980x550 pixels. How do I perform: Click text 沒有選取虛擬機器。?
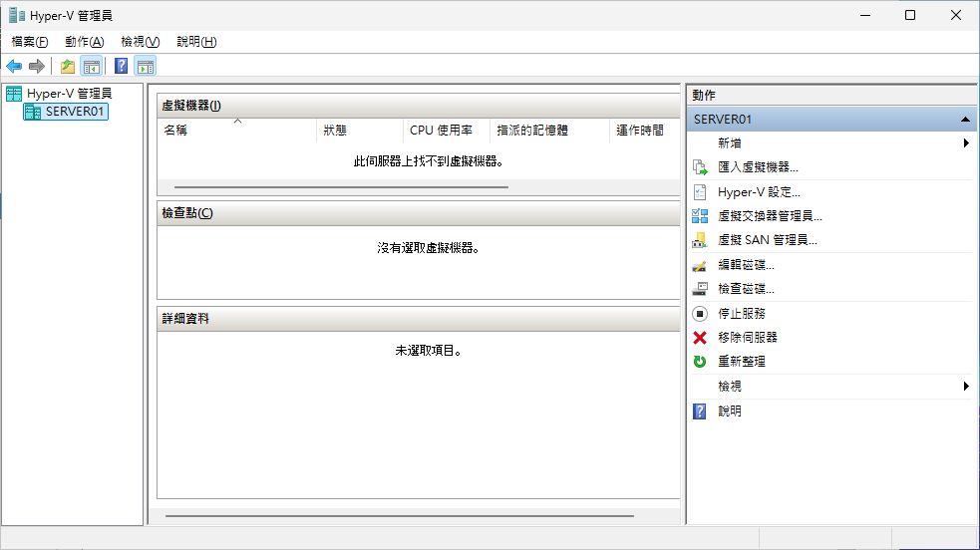tap(429, 248)
